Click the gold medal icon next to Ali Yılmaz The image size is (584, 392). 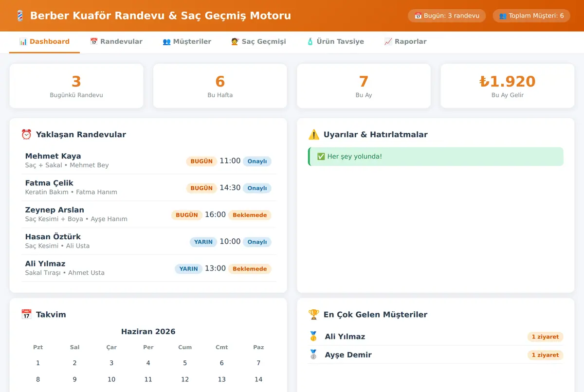[313, 337]
